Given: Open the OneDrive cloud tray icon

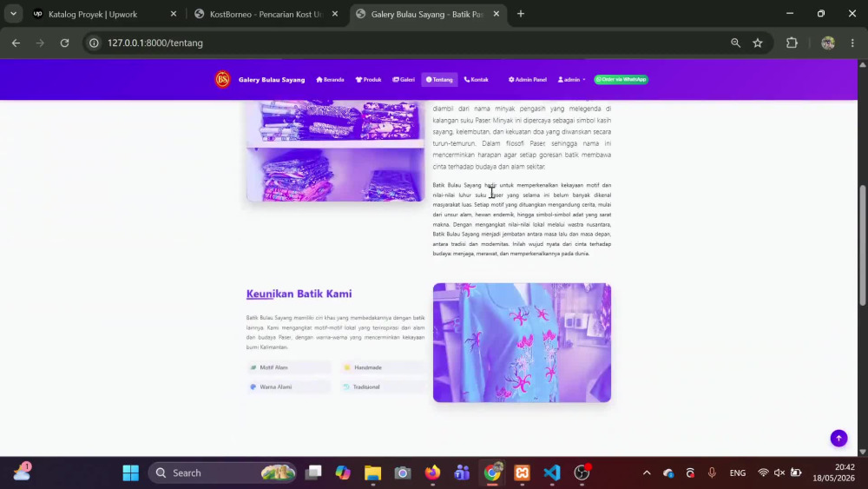Looking at the screenshot, I should pyautogui.click(x=668, y=472).
